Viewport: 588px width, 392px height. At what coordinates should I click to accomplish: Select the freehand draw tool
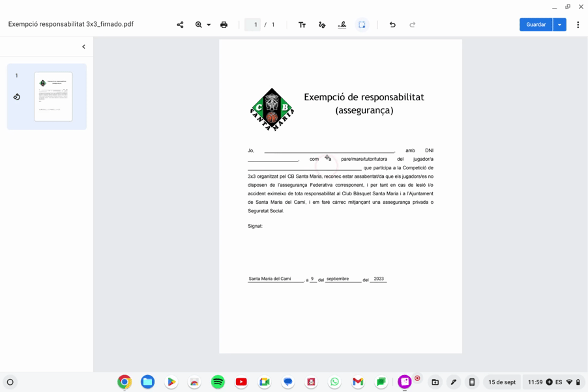pyautogui.click(x=322, y=25)
